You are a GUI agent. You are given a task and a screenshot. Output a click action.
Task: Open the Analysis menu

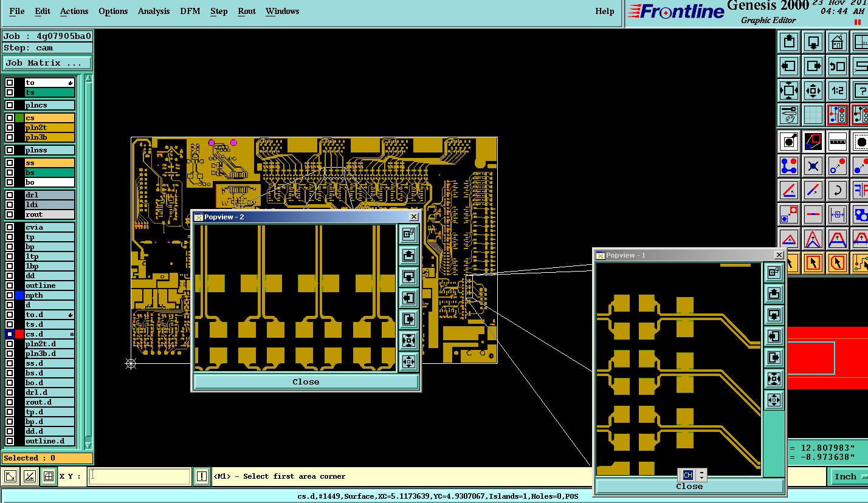tap(154, 11)
